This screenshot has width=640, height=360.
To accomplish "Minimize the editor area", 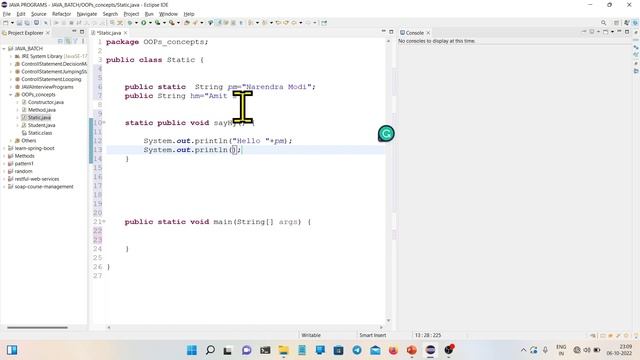I will 384,32.
